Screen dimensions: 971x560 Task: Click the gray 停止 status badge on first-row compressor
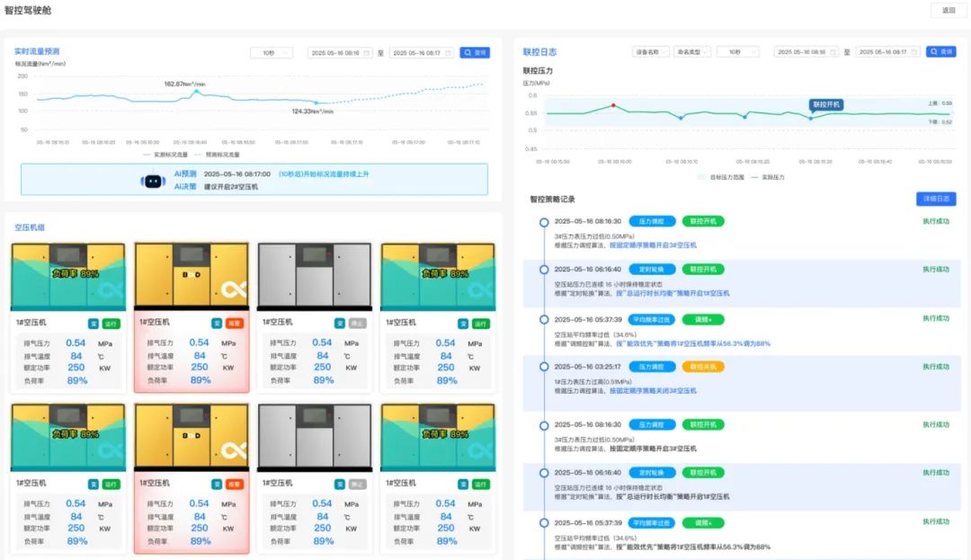tap(357, 323)
